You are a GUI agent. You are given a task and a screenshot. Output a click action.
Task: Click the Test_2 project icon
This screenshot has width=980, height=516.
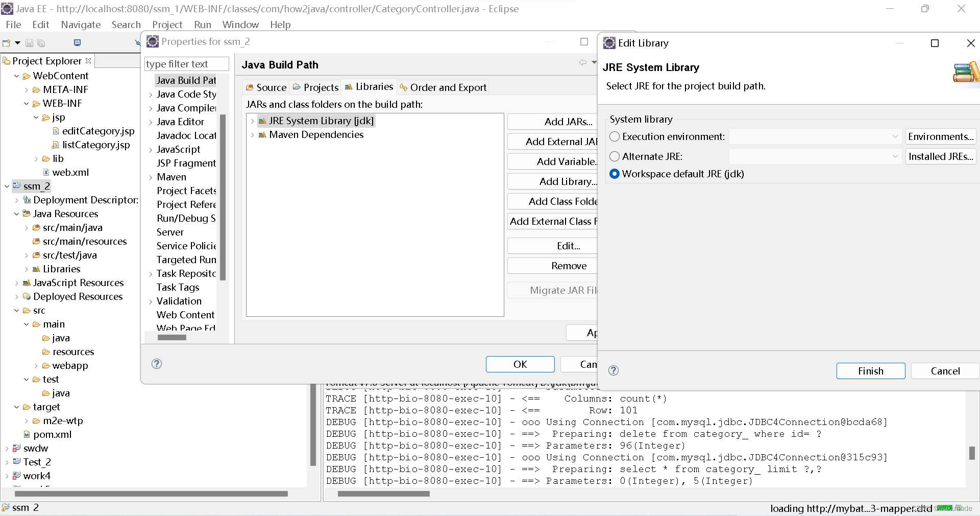pyautogui.click(x=17, y=462)
